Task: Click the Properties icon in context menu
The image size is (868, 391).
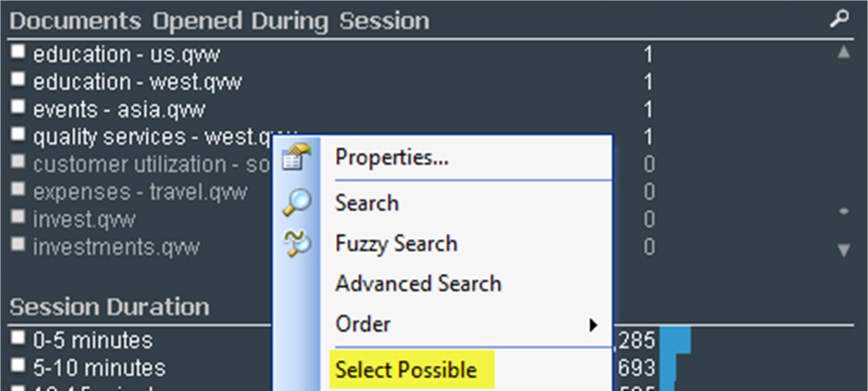Action: (296, 157)
